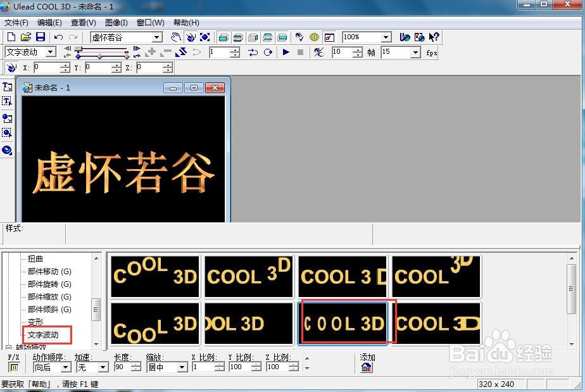Click the globe and page web icon

tap(419, 37)
